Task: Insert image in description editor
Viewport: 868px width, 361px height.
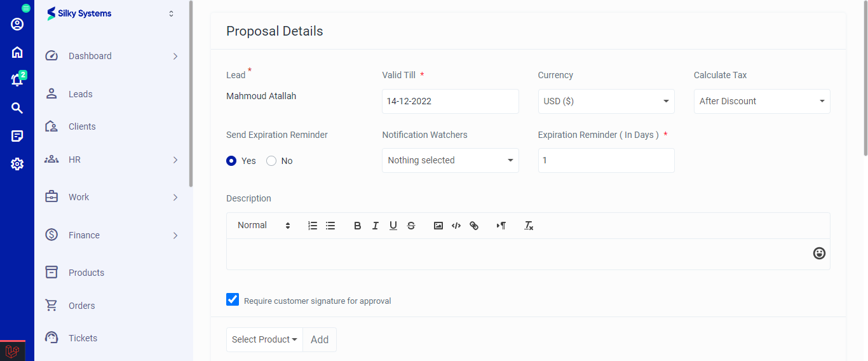Action: (438, 226)
